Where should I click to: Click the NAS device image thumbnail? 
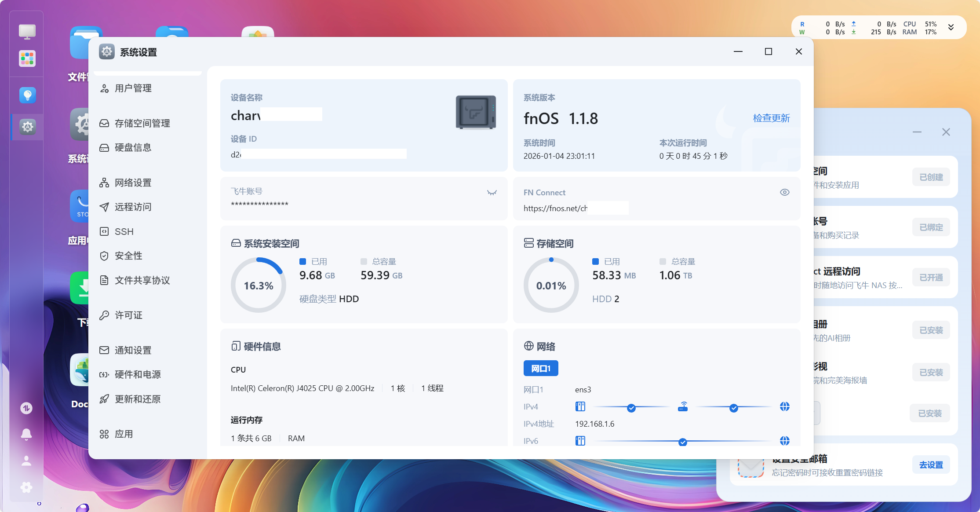(x=476, y=112)
